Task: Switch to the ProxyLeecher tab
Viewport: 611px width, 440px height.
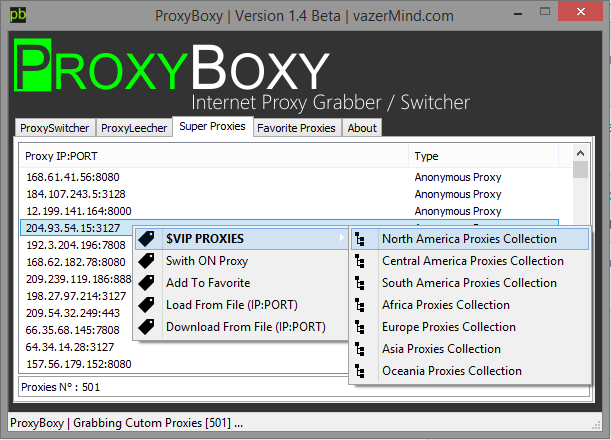Action: tap(134, 128)
